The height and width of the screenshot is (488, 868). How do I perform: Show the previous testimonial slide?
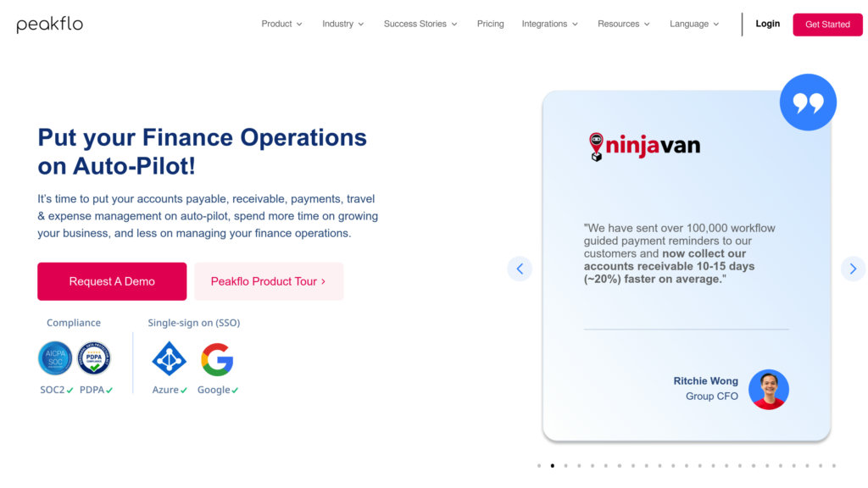pyautogui.click(x=520, y=269)
